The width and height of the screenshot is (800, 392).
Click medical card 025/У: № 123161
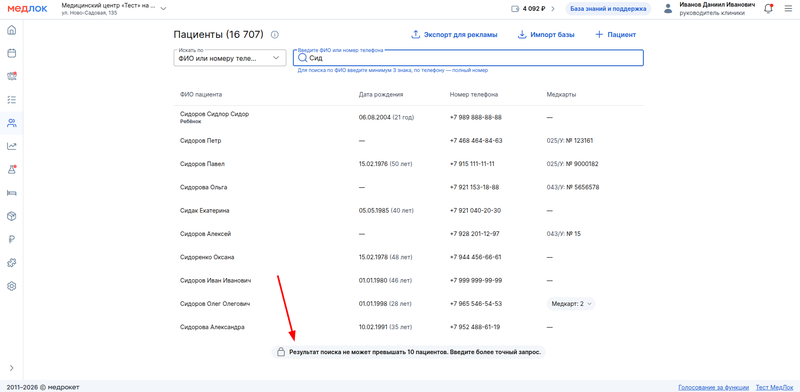[x=569, y=140]
